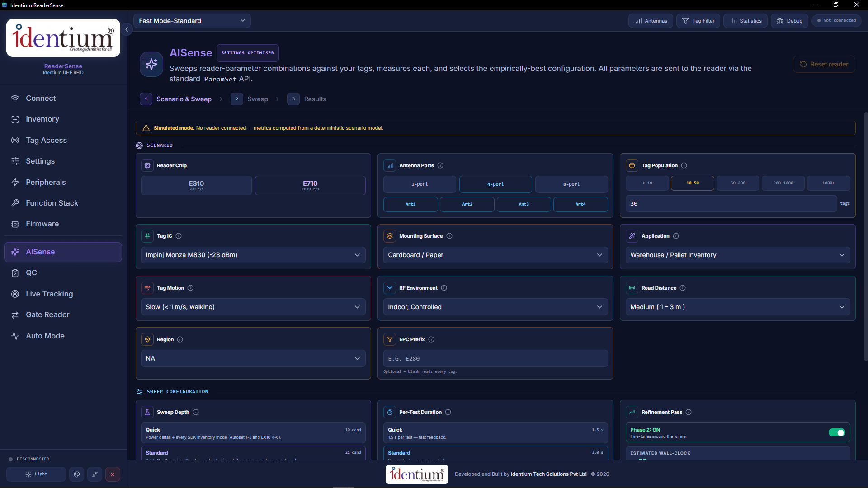Open the Region dropdown showing NA
868x488 pixels.
click(x=253, y=358)
